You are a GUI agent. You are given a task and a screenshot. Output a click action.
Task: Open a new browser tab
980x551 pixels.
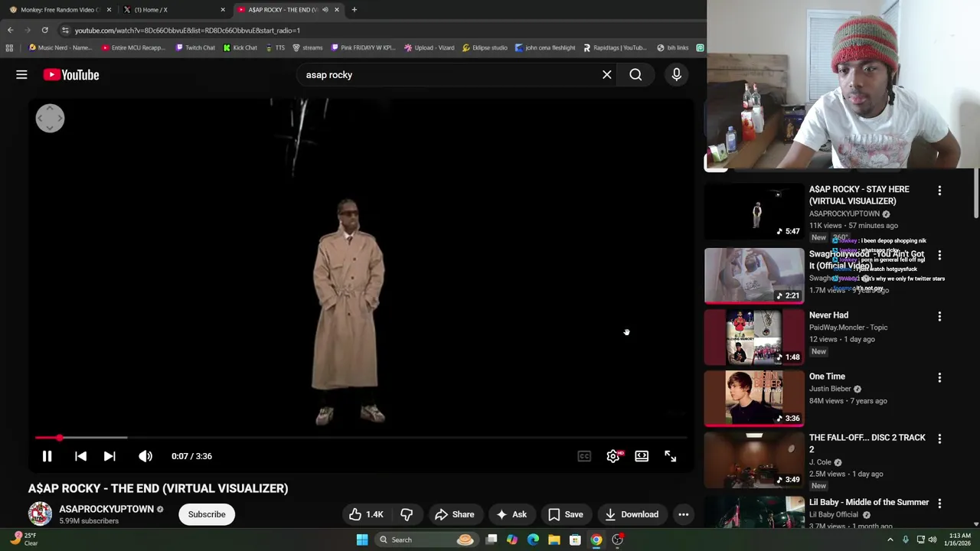point(354,10)
